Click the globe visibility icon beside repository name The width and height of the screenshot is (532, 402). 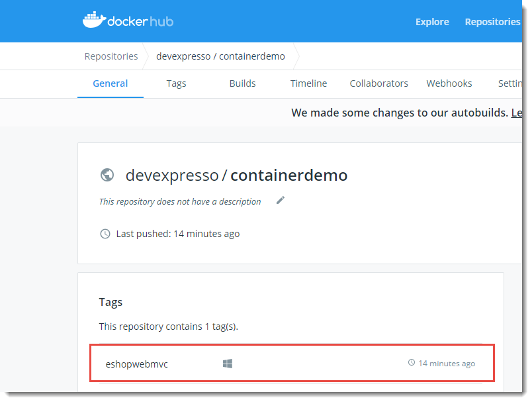tap(107, 176)
